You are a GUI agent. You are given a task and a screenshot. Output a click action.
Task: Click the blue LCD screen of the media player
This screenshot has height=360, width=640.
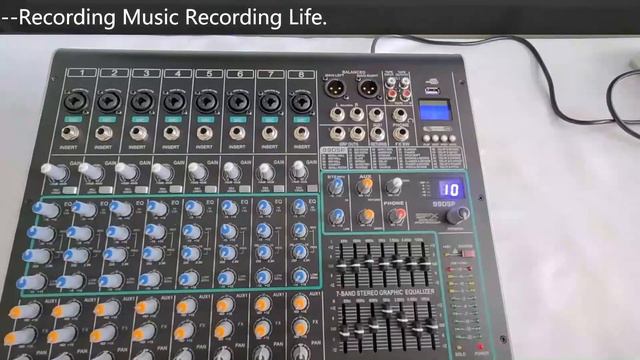tap(435, 110)
